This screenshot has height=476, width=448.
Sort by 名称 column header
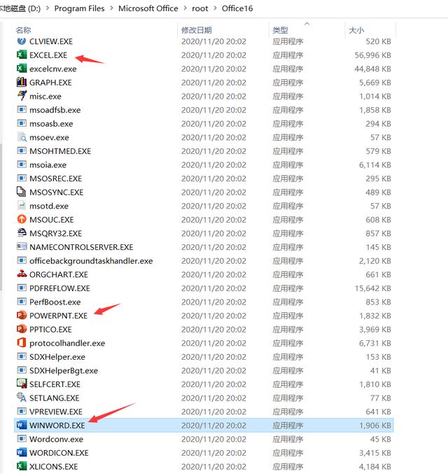23,30
